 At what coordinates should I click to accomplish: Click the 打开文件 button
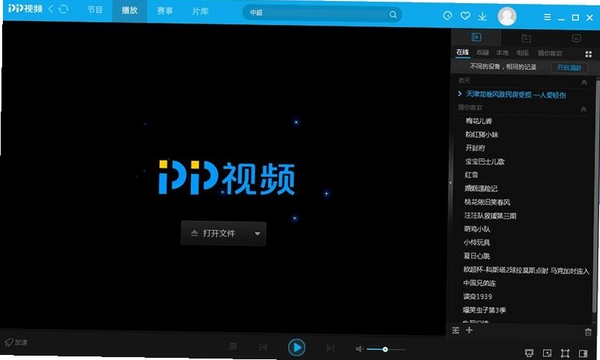(x=214, y=233)
